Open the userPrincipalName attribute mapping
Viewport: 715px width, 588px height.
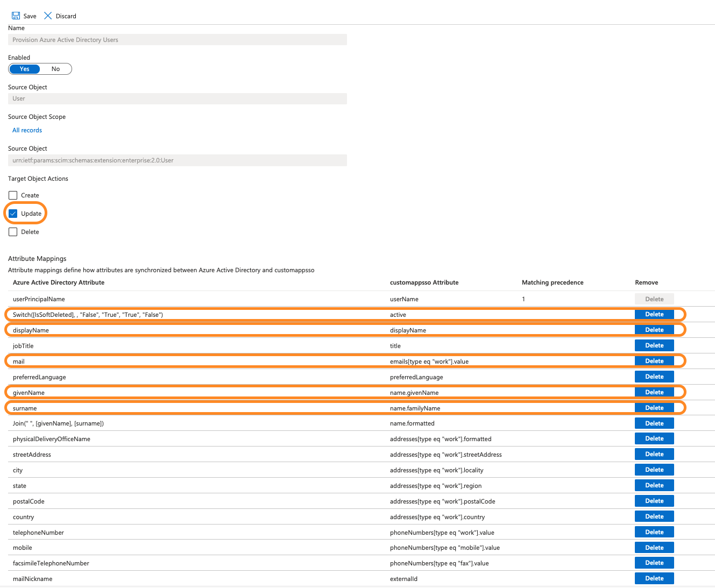click(x=39, y=299)
